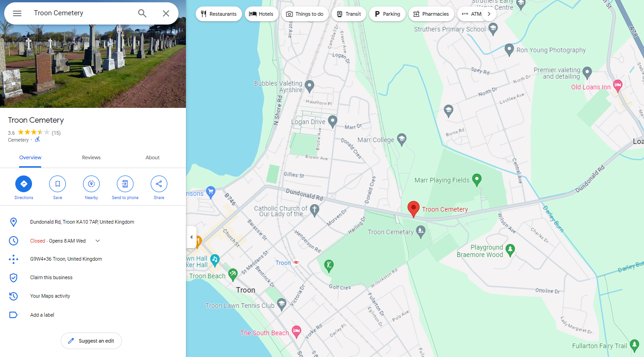Select Marr Playing Fields green marker
Screen dimensions: 644x357
(477, 180)
